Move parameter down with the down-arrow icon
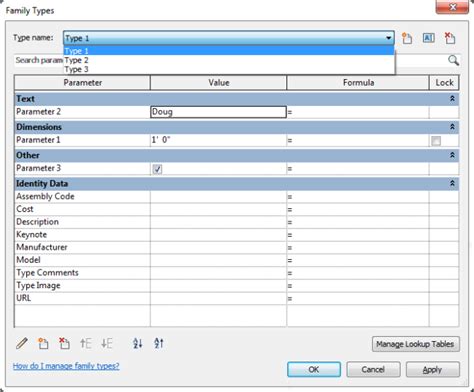 107,343
